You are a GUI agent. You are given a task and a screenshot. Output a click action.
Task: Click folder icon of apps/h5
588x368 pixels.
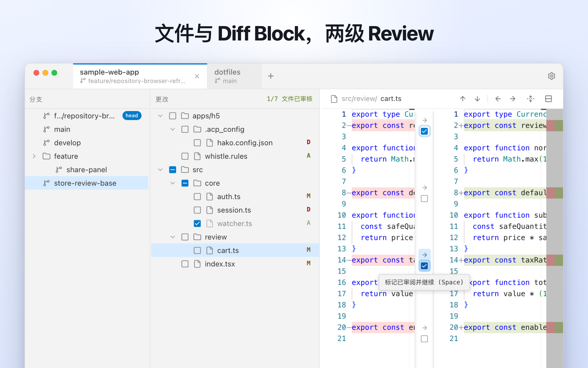click(185, 116)
